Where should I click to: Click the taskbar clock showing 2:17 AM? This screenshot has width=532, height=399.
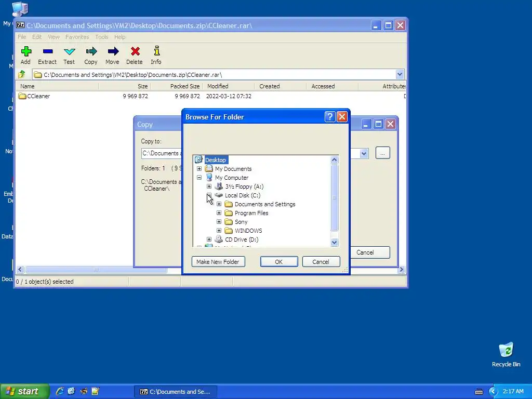[513, 391]
